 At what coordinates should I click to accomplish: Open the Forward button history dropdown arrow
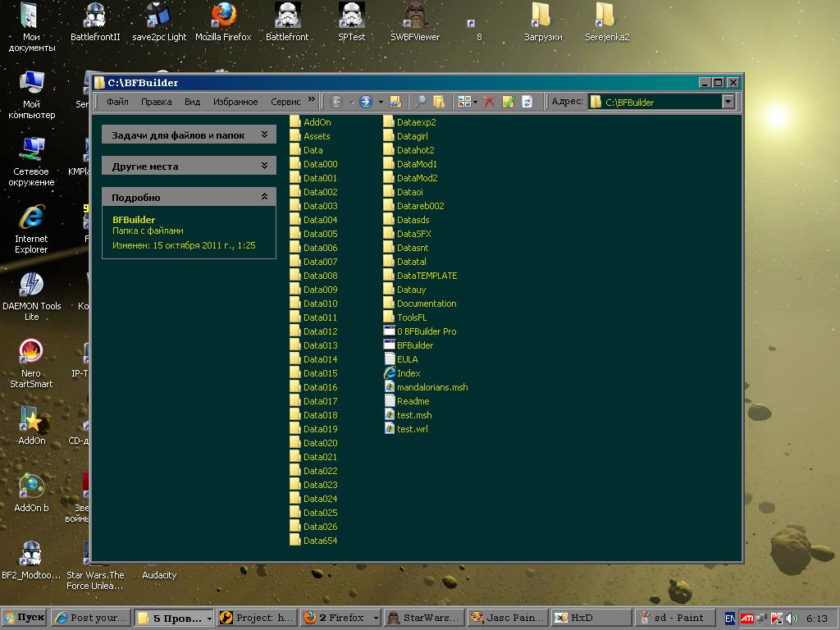click(x=381, y=101)
